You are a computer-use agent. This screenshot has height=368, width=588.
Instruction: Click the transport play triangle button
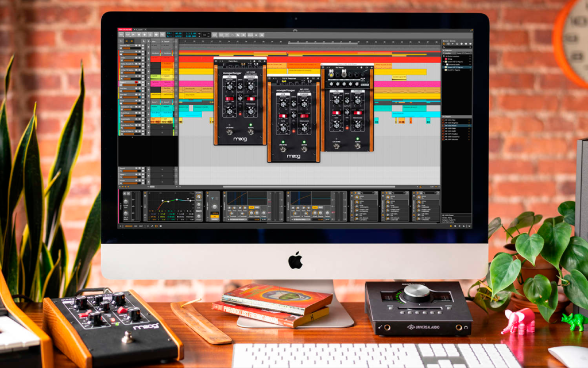click(x=133, y=35)
